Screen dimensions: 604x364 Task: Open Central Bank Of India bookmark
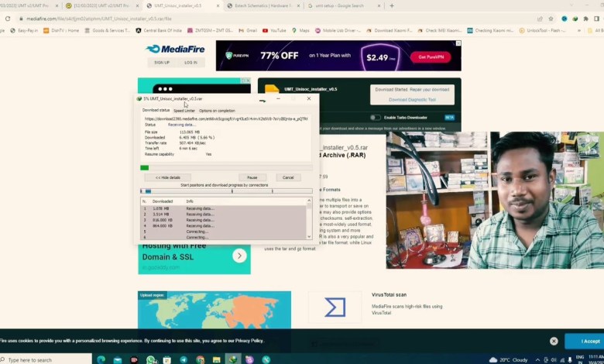[x=159, y=30]
